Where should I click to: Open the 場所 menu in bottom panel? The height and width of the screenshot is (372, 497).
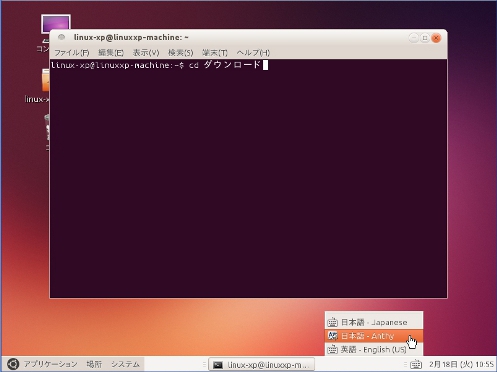[94, 364]
